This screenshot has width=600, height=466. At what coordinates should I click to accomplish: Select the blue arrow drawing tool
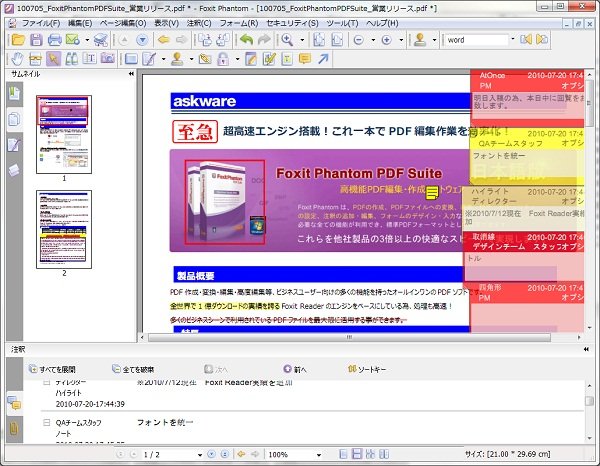[x=323, y=59]
